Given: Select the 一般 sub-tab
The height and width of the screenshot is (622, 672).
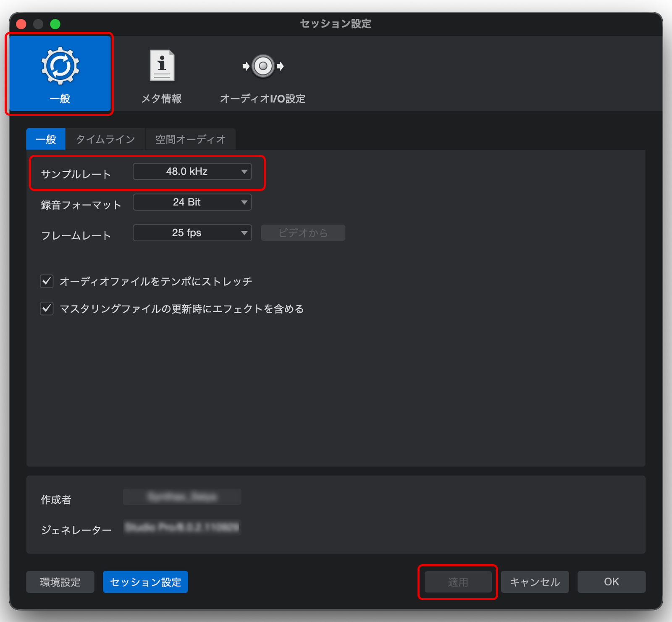Looking at the screenshot, I should click(x=46, y=139).
